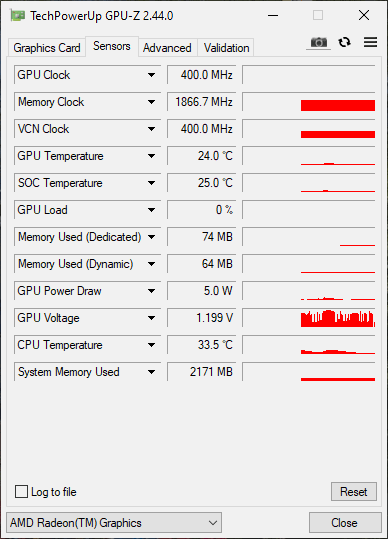Click the CPU Temperature graph
The height and width of the screenshot is (539, 388).
click(x=309, y=345)
